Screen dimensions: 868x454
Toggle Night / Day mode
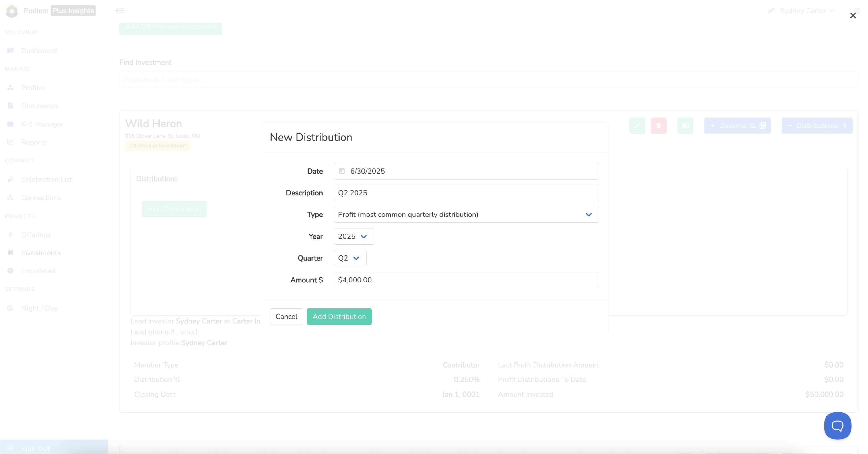click(x=39, y=308)
